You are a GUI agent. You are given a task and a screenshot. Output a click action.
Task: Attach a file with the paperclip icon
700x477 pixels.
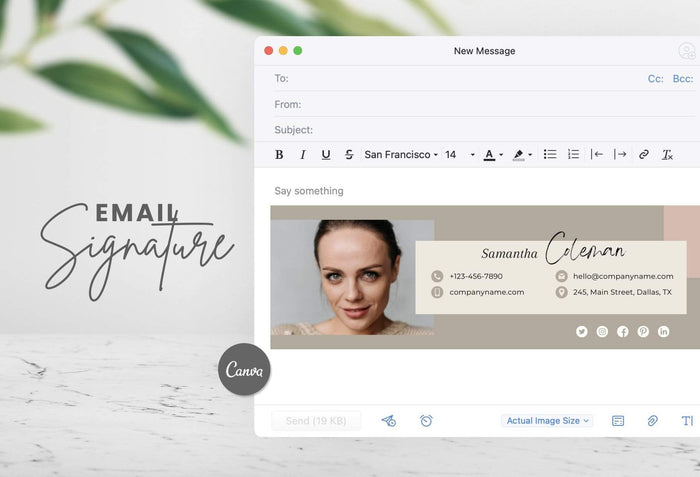(652, 421)
